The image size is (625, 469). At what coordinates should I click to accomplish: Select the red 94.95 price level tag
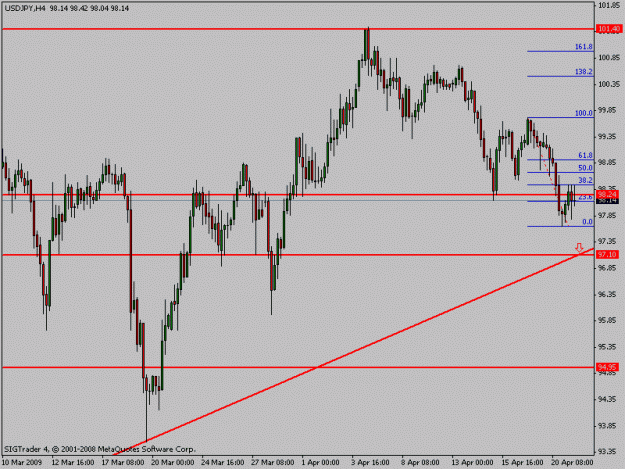click(x=607, y=367)
